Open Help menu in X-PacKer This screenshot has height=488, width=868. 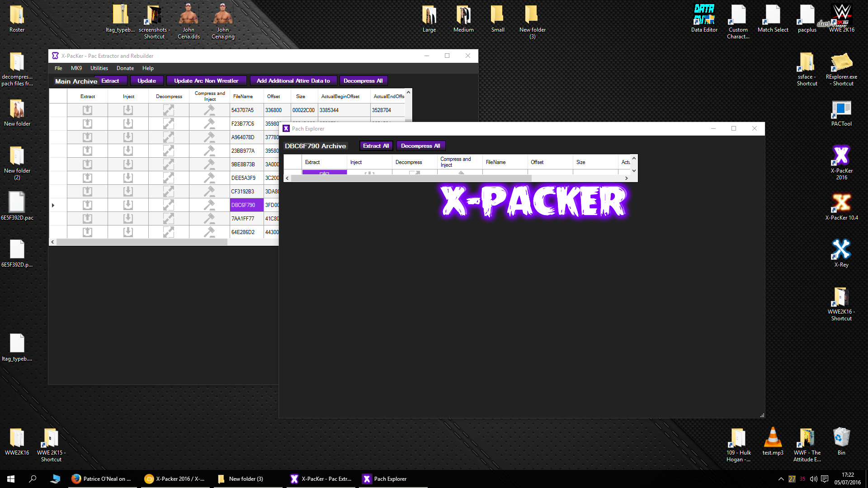pyautogui.click(x=148, y=68)
